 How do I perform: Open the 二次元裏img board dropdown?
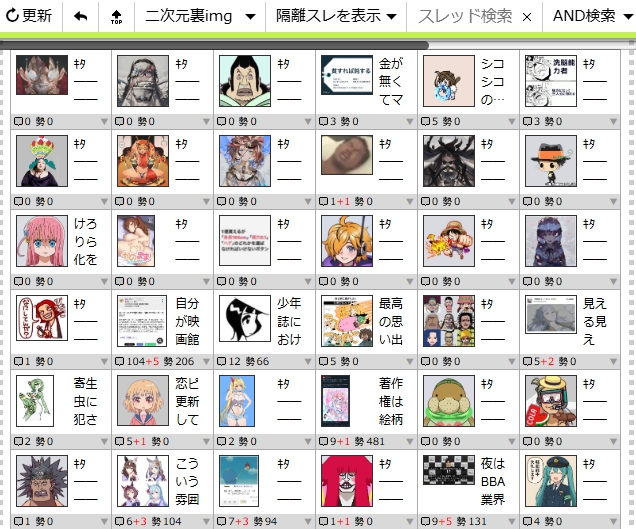pos(199,16)
